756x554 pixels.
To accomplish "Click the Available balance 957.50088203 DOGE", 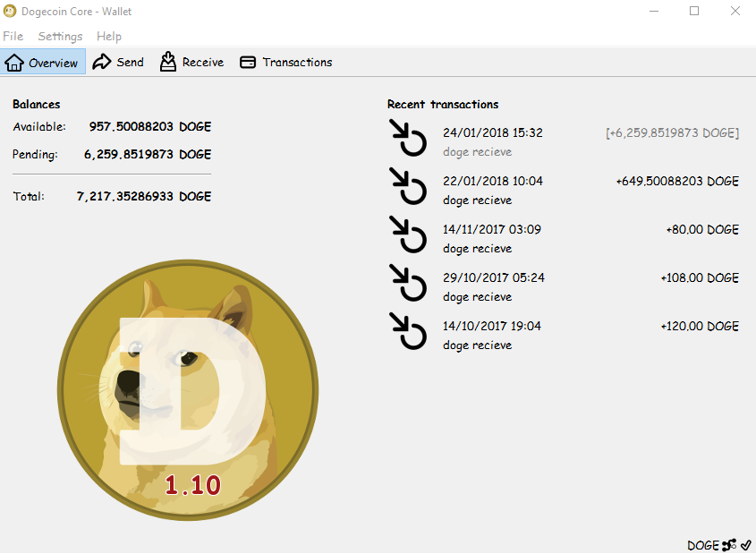I will [x=150, y=126].
